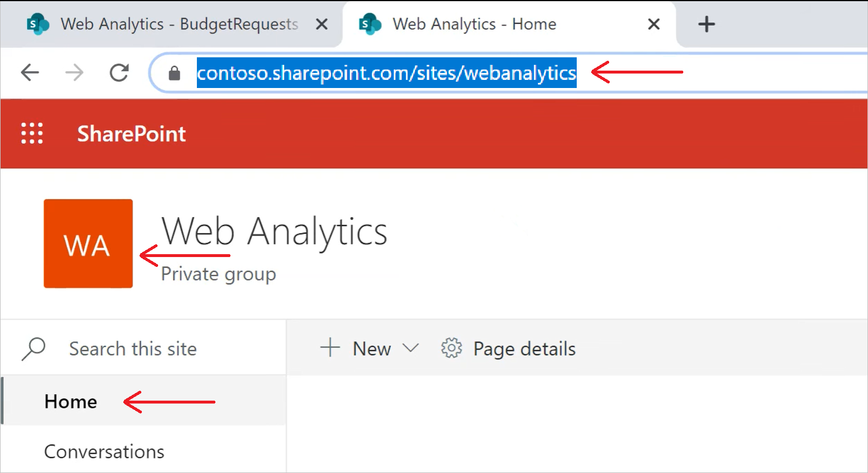Click the padlock icon in the address bar
868x473 pixels.
click(174, 73)
